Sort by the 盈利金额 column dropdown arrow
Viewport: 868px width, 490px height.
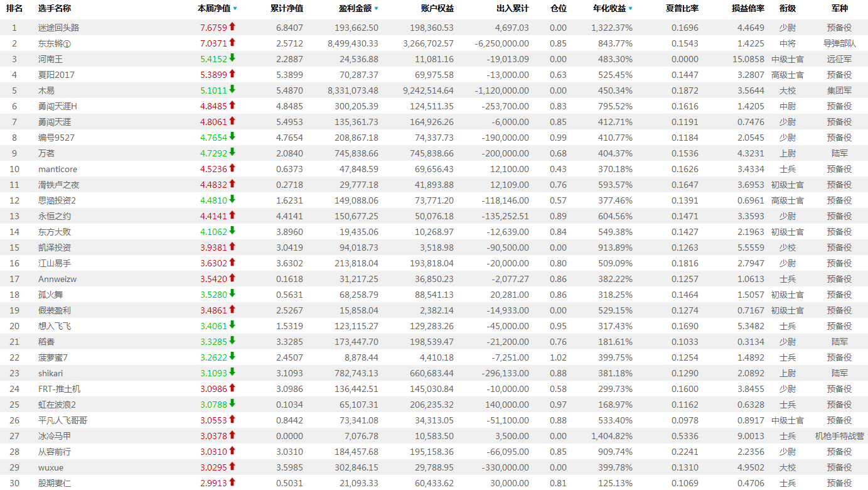(x=376, y=9)
